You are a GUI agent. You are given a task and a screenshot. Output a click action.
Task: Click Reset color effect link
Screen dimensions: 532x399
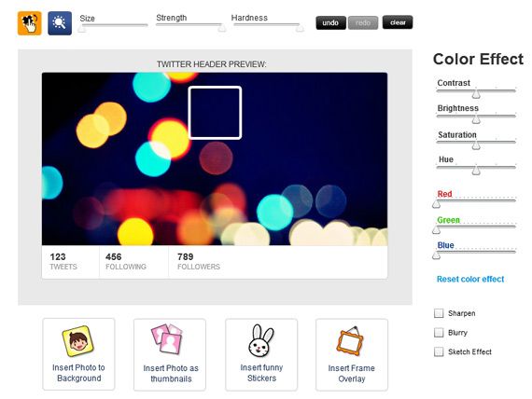tap(470, 279)
